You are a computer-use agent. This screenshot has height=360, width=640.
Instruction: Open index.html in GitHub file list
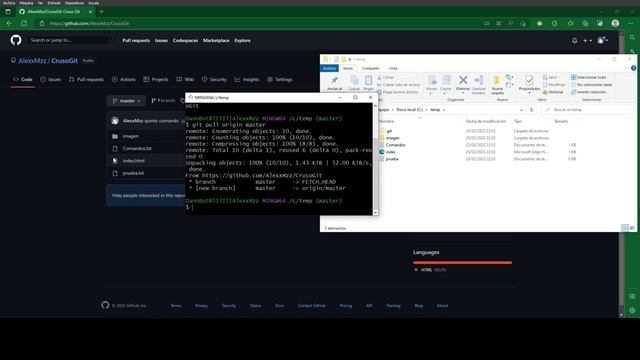tap(134, 160)
